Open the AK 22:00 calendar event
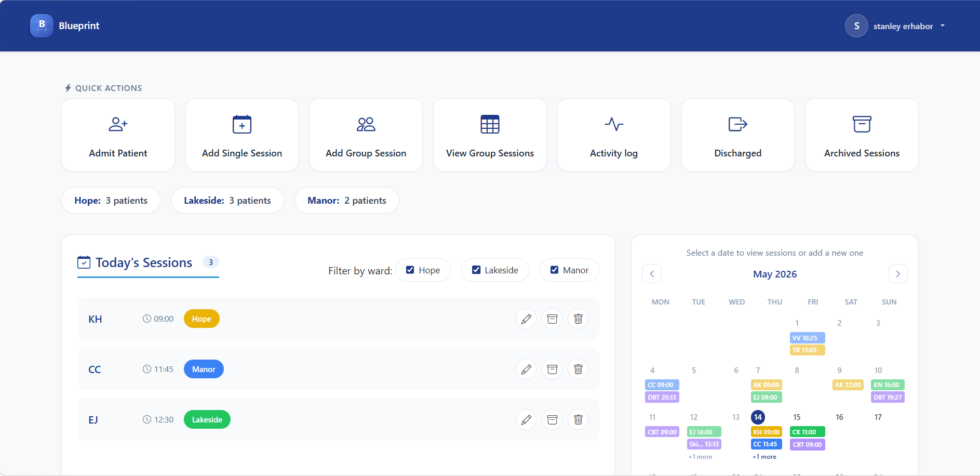980x476 pixels. (848, 385)
